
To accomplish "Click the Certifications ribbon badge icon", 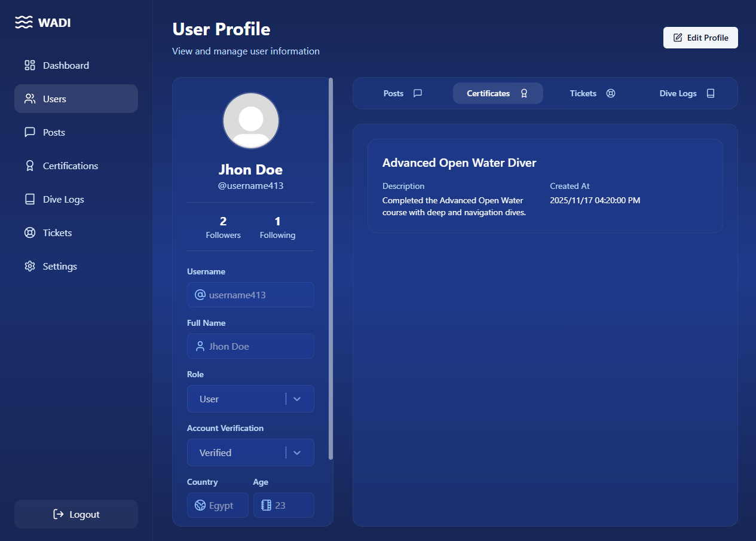I will point(30,166).
